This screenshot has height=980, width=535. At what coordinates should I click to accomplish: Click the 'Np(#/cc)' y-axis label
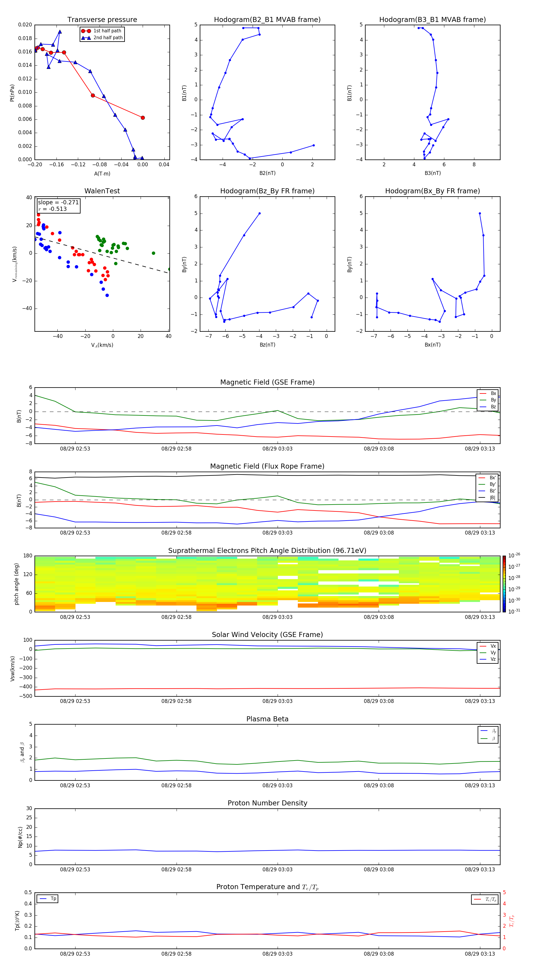(x=21, y=837)
